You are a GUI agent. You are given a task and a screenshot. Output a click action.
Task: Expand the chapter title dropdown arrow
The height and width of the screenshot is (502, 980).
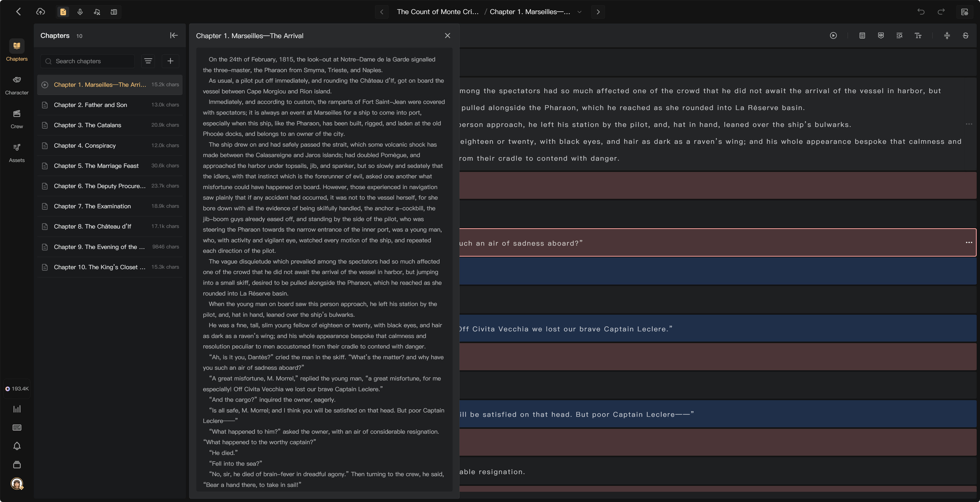click(x=579, y=12)
